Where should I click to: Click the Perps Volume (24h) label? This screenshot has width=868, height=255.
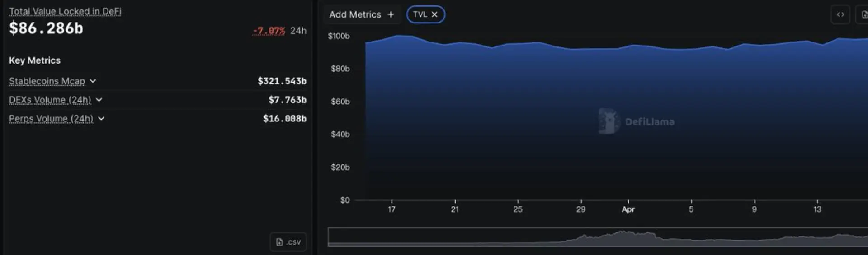51,119
